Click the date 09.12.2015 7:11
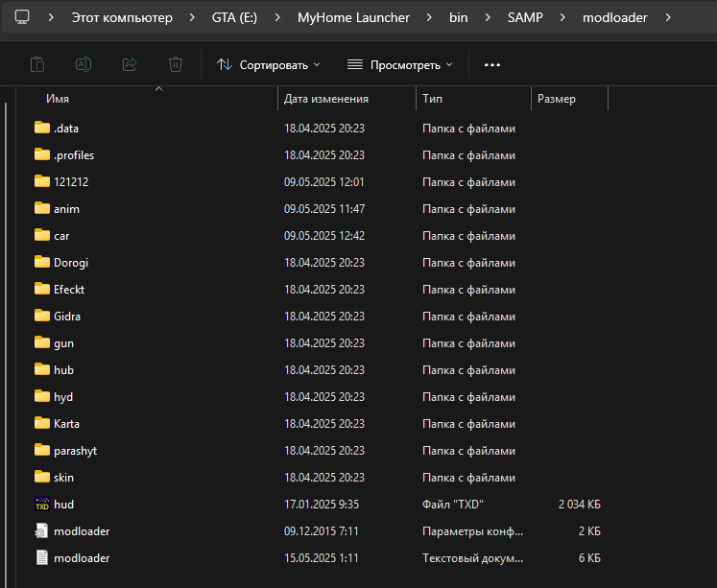The height and width of the screenshot is (588, 717). 321,531
